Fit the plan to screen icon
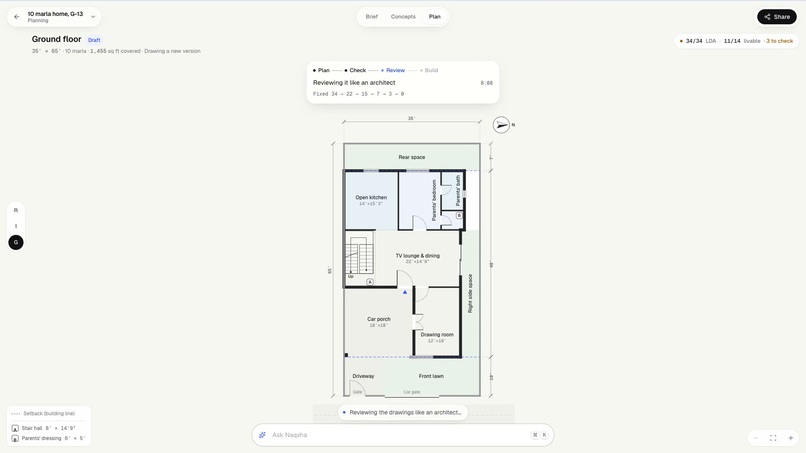 (773, 438)
